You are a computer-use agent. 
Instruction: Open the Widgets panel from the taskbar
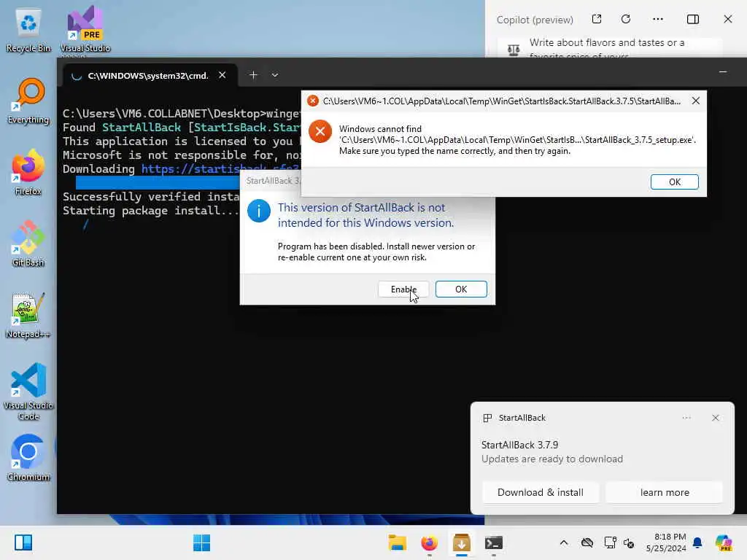click(23, 542)
